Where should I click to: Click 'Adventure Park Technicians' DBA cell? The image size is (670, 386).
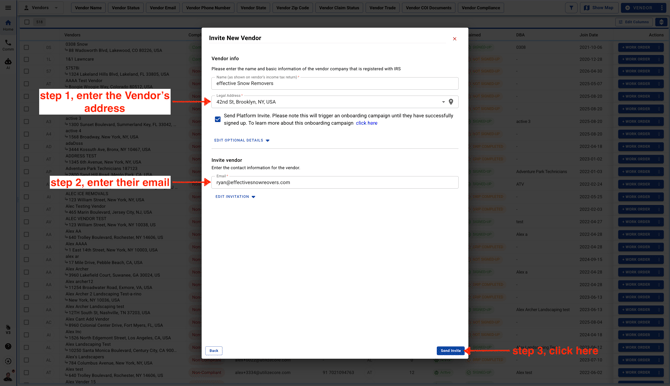click(541, 172)
